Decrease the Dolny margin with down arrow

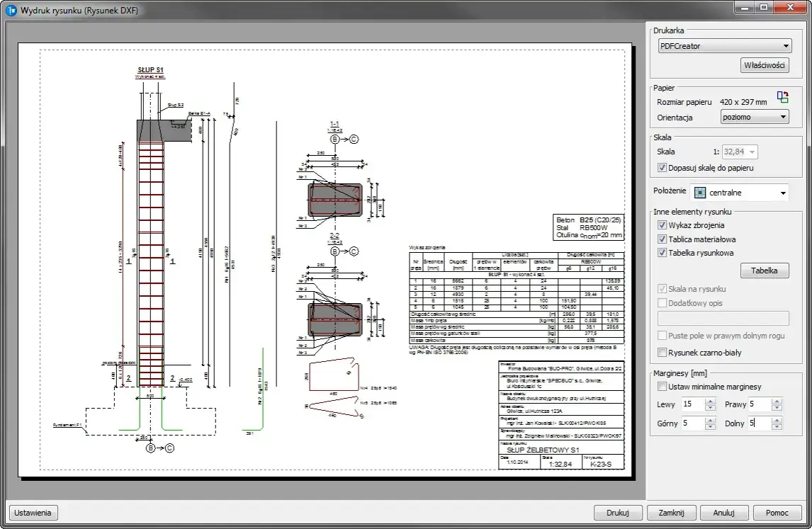[x=777, y=427]
